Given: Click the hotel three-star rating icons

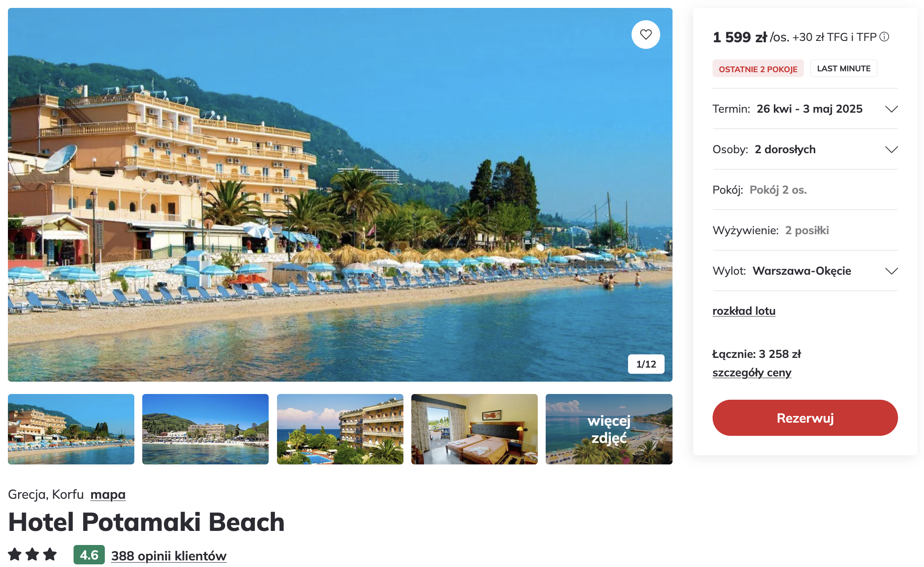Looking at the screenshot, I should click(33, 554).
